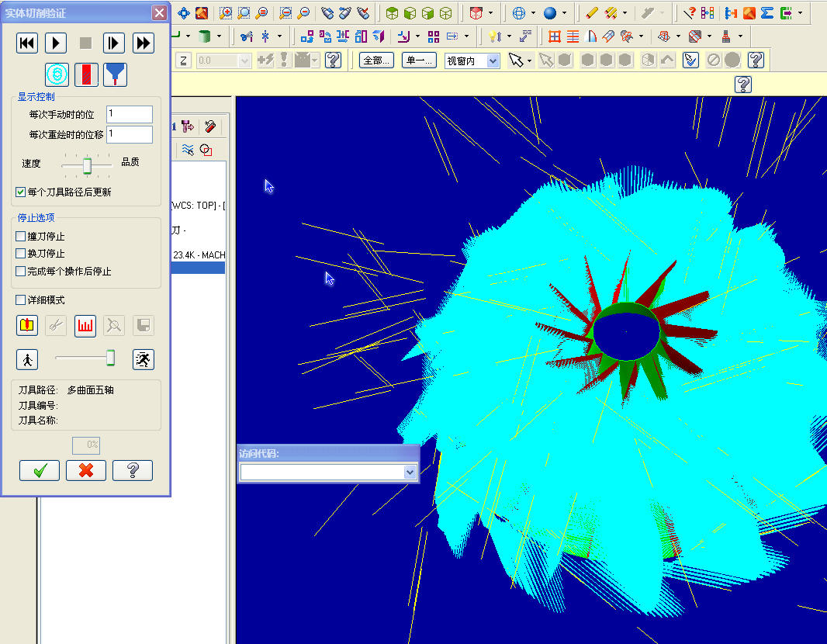Click the running figure fast speed icon
Viewport: 827px width, 644px height.
143,360
